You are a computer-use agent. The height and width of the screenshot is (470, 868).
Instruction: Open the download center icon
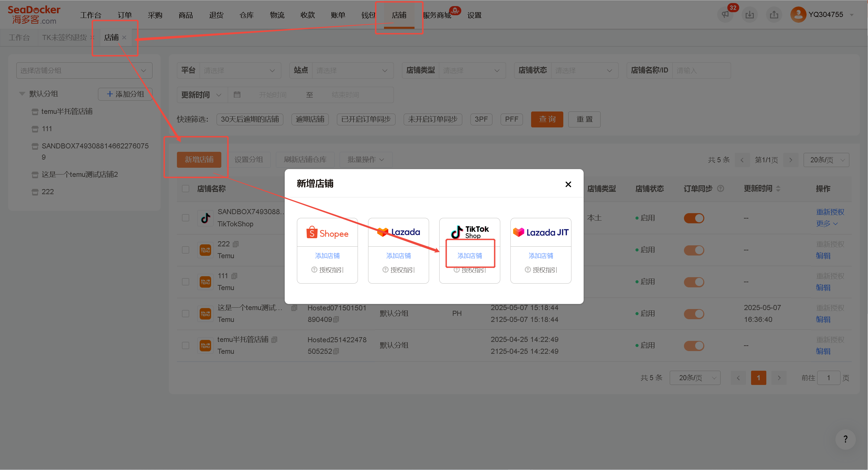pos(750,15)
